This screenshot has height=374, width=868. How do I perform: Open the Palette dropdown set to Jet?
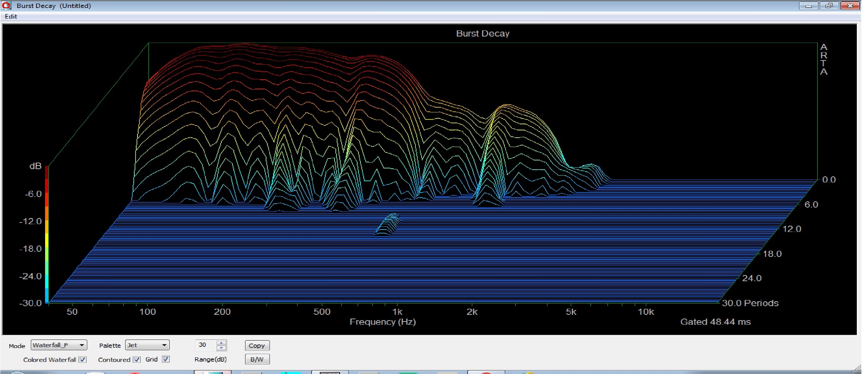click(147, 345)
